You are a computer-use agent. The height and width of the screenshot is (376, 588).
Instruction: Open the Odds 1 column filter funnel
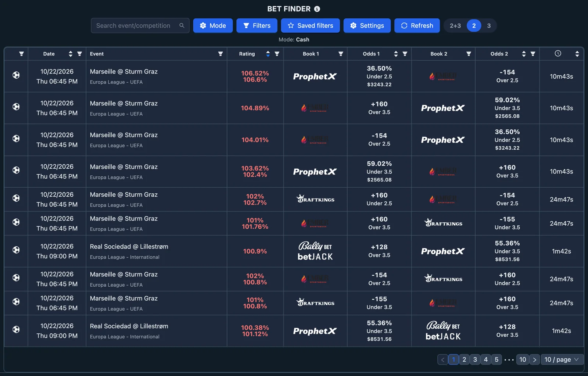point(405,54)
